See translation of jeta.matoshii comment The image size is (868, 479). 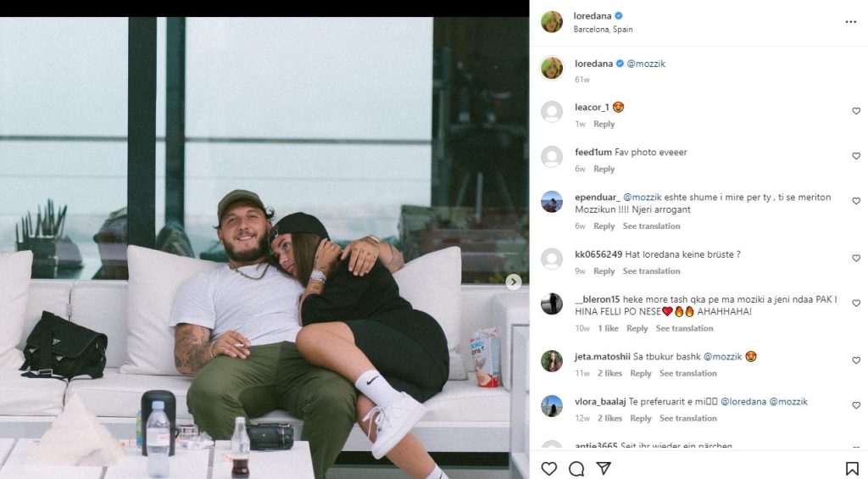pos(688,373)
